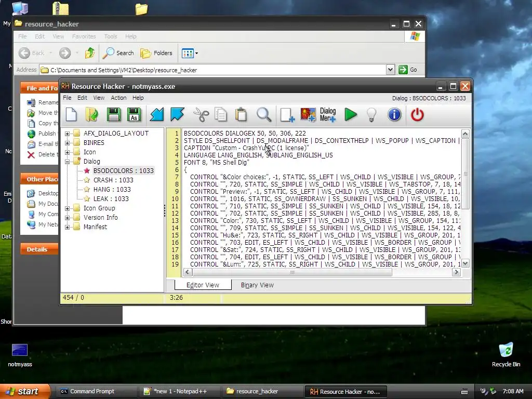Click the Dialog Menu insert icon
Image resolution: width=532 pixels, height=399 pixels.
tap(328, 115)
